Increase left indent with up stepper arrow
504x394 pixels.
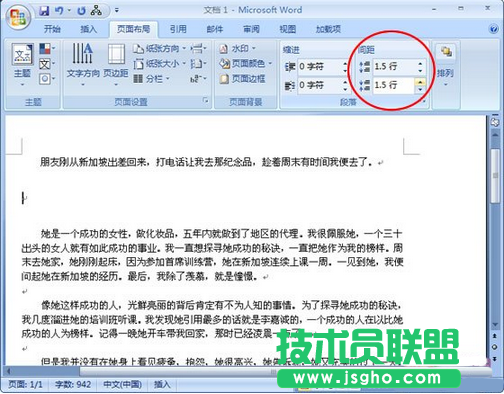[345, 63]
